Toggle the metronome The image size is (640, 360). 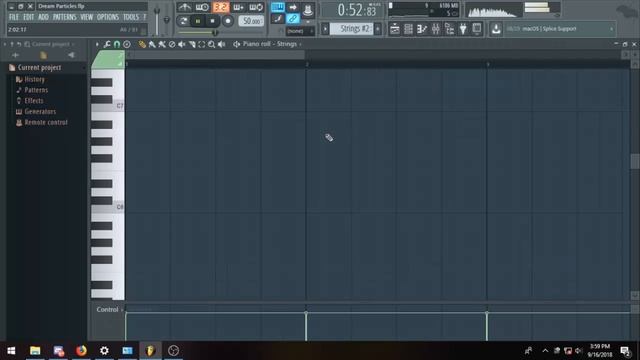(184, 7)
